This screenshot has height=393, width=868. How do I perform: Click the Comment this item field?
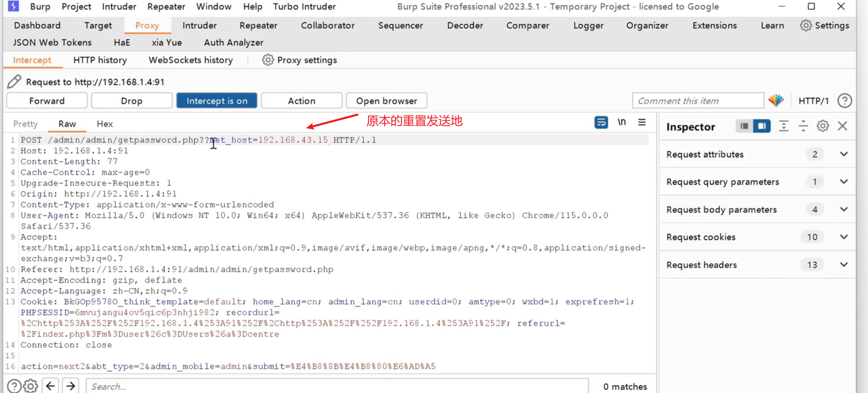point(697,101)
